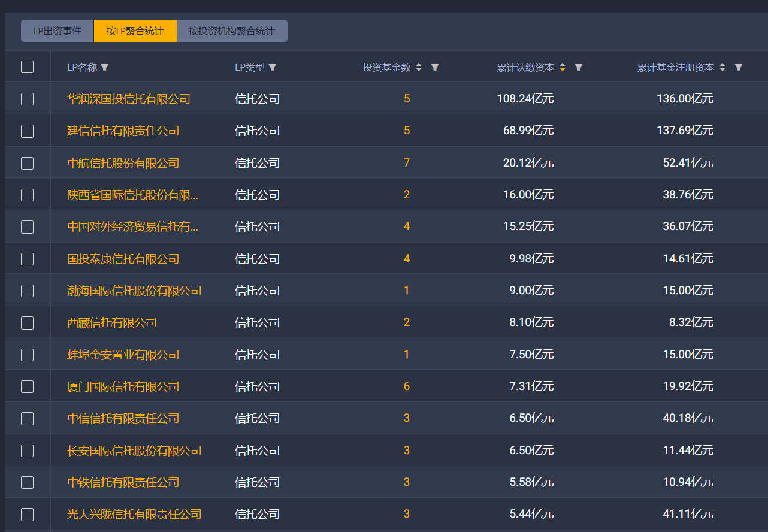Viewport: 768px width, 532px height.
Task: Click fund count 7 for 中航信托
Action: 407,163
